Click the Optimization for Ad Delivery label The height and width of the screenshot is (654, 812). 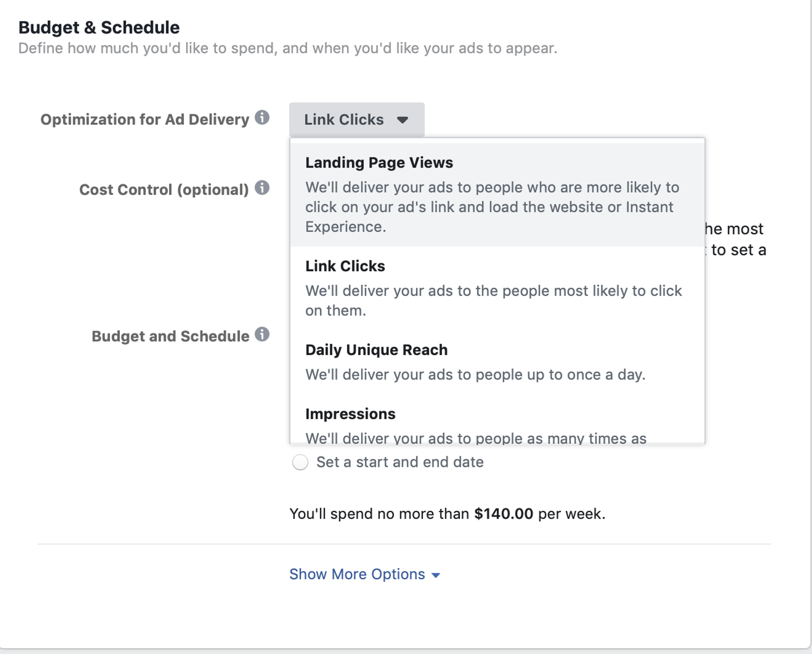pos(145,119)
